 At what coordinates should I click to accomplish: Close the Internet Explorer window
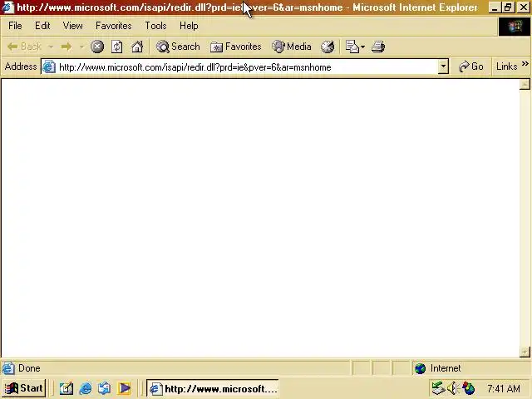(524, 7)
